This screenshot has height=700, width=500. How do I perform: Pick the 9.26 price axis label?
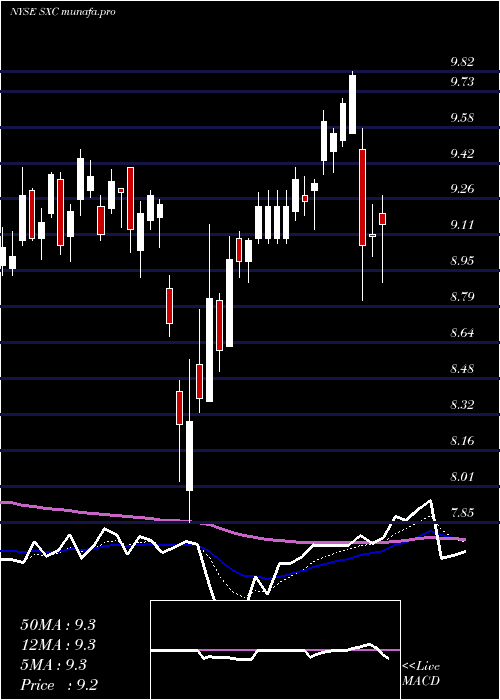click(x=462, y=189)
